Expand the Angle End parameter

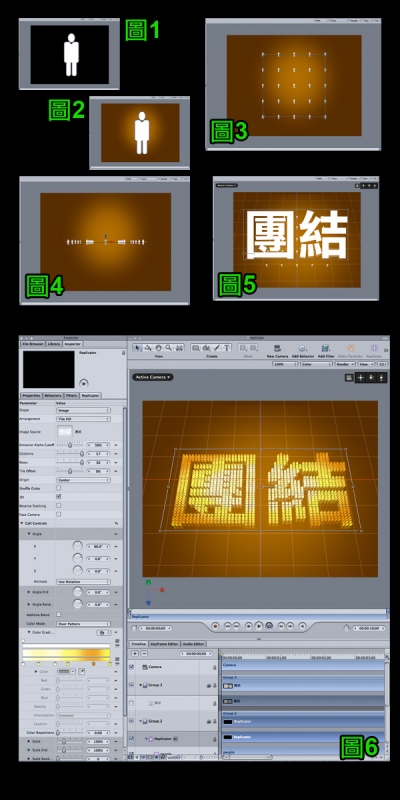29,592
